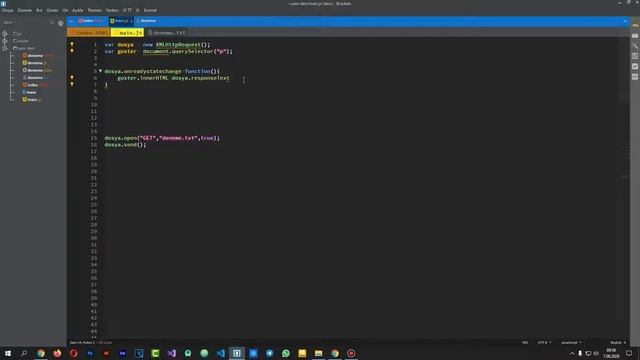Open the Bul menu
This screenshot has height=360, width=640.
pos(39,10)
